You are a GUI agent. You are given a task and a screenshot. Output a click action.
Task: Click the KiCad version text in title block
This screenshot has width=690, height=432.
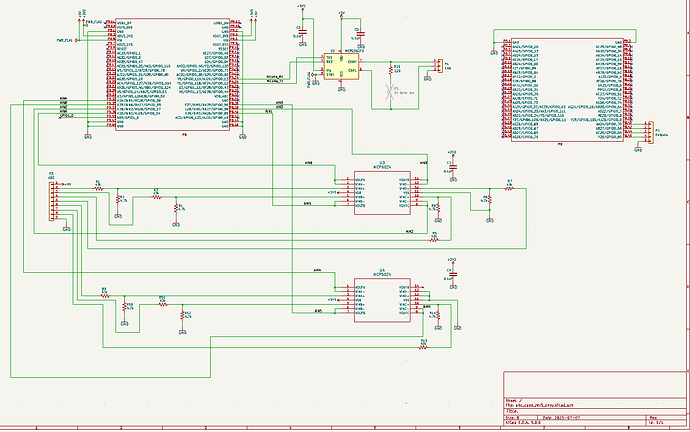[525, 424]
